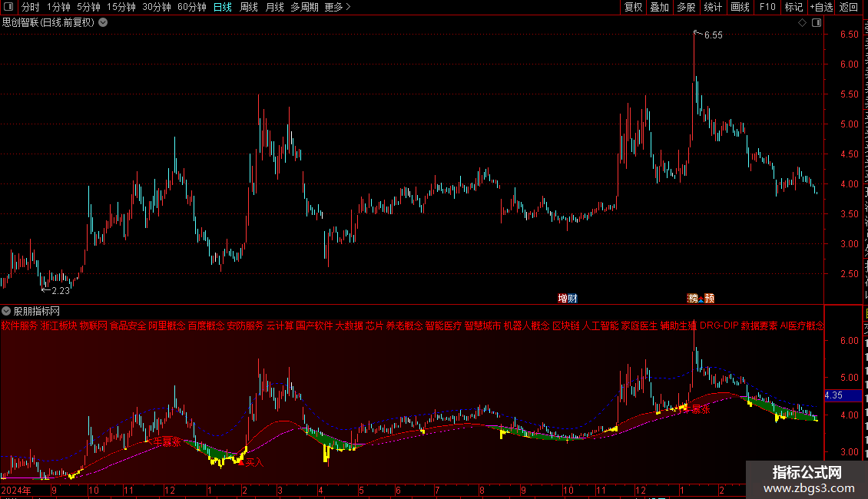Screen dimensions: 868x499
Task: Click the 叠加 overlay button
Action: coord(660,7)
